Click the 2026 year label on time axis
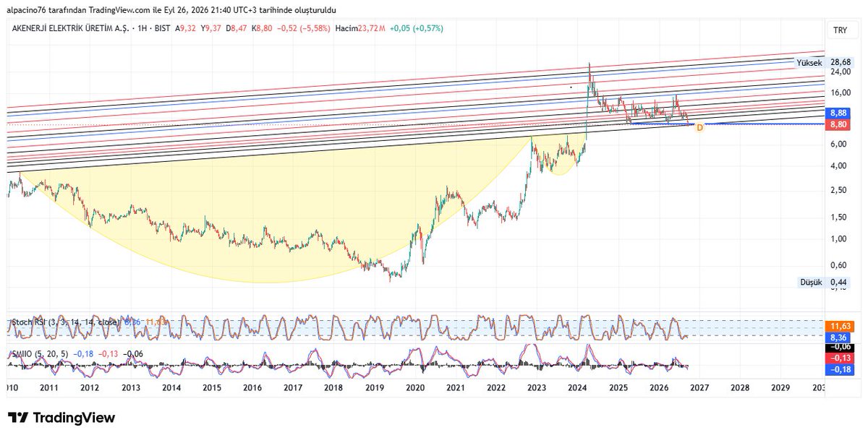 click(x=659, y=388)
